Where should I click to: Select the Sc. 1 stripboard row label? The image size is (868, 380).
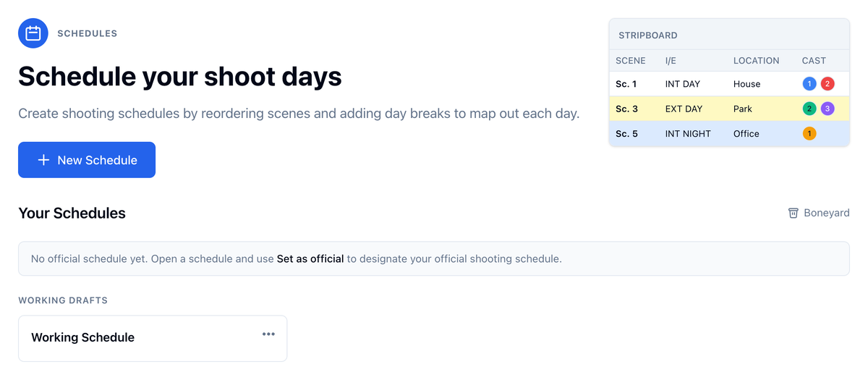click(626, 84)
